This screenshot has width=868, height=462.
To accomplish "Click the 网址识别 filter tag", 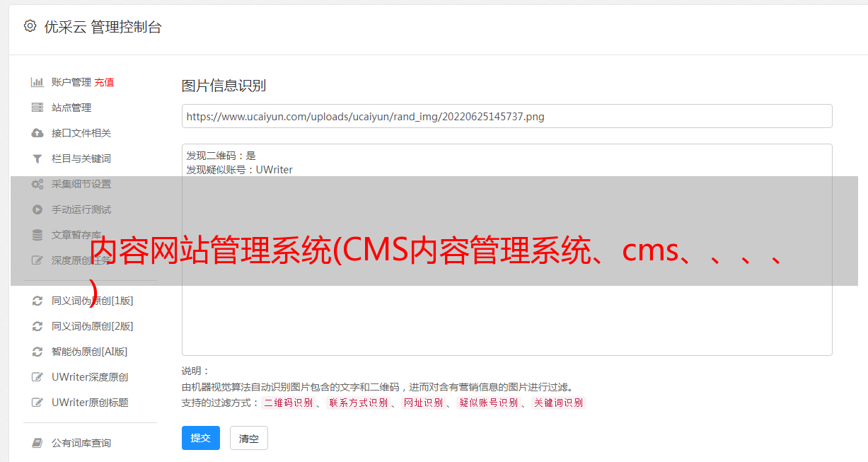I will (x=424, y=403).
